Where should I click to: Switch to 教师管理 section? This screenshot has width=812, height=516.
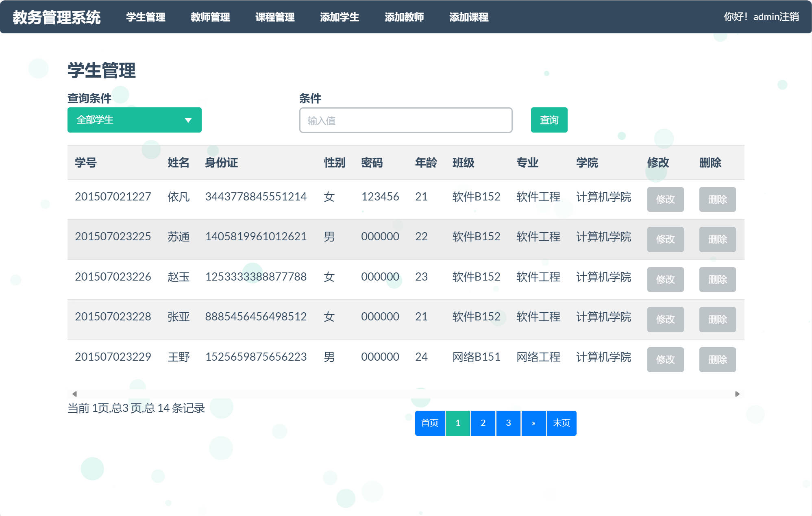tap(211, 17)
